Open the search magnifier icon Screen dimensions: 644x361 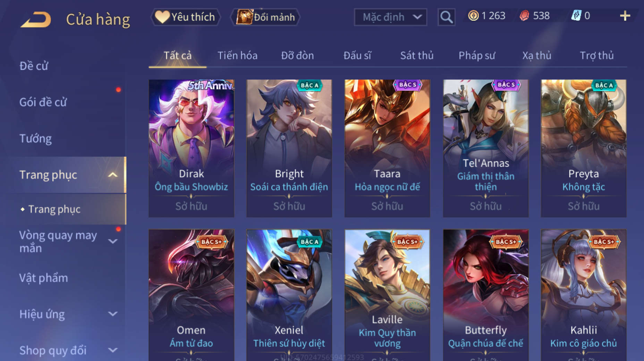tap(446, 17)
